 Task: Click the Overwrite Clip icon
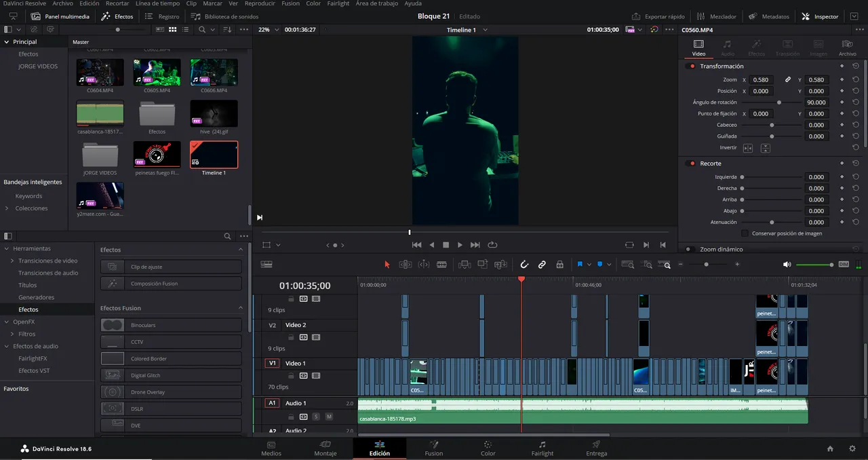click(x=483, y=265)
